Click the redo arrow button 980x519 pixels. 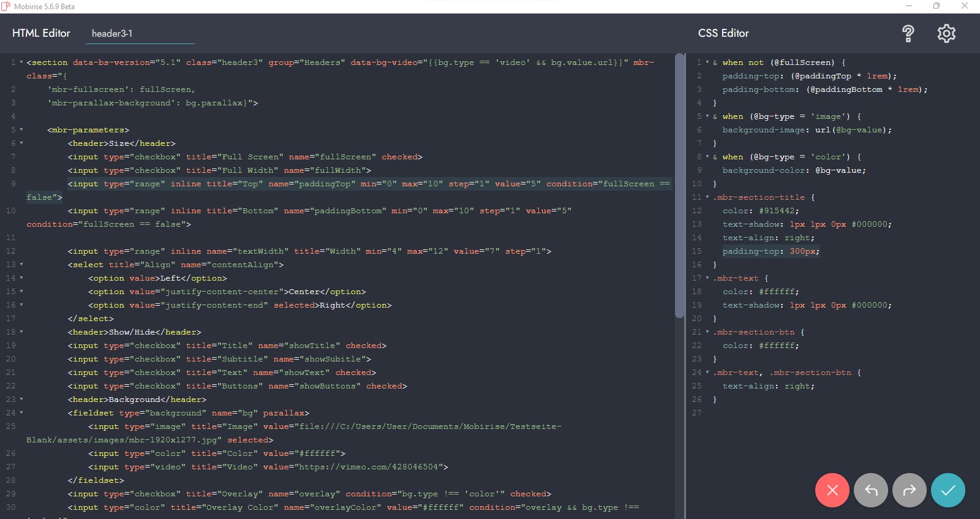coord(909,490)
